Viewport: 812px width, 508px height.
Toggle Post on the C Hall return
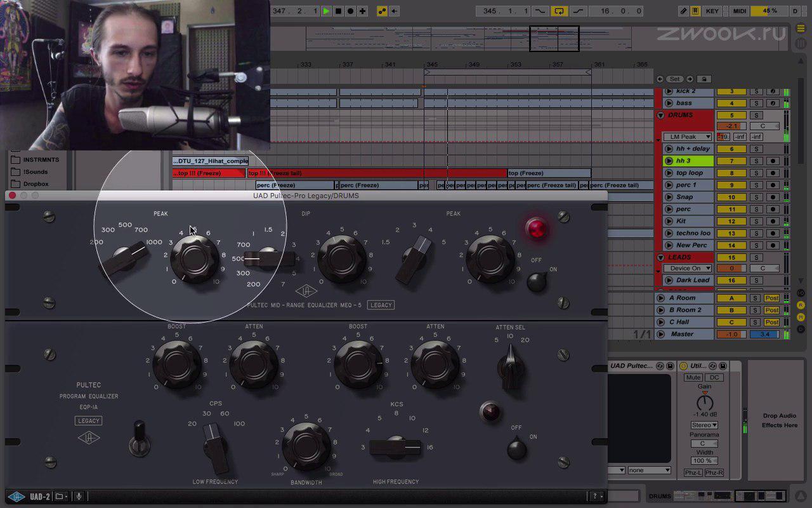(772, 322)
